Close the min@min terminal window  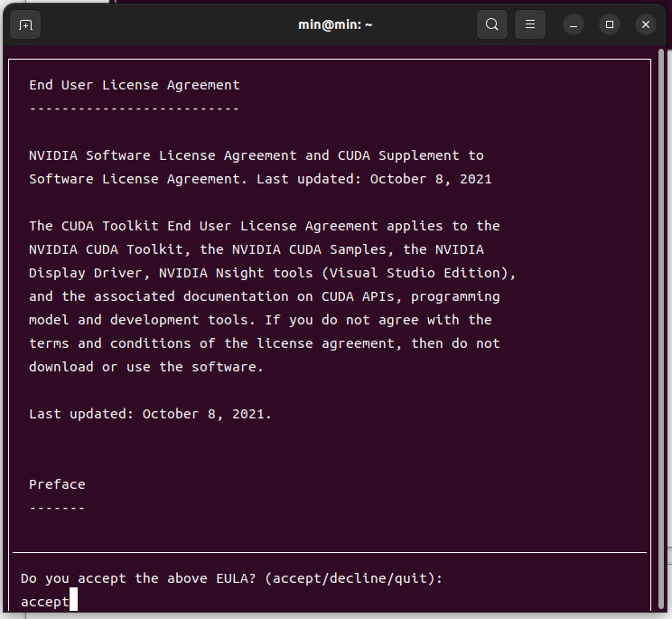pos(646,25)
